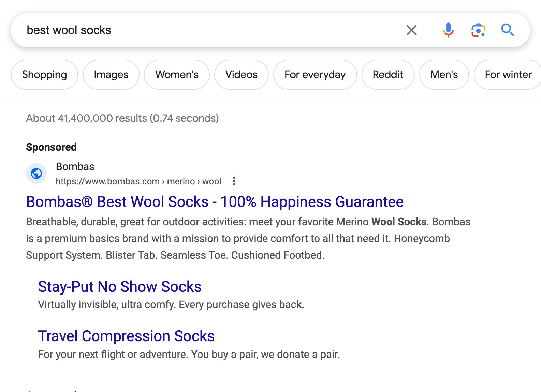Click the 'For your next flight or adventure' description
The width and height of the screenshot is (541, 392).
point(189,354)
